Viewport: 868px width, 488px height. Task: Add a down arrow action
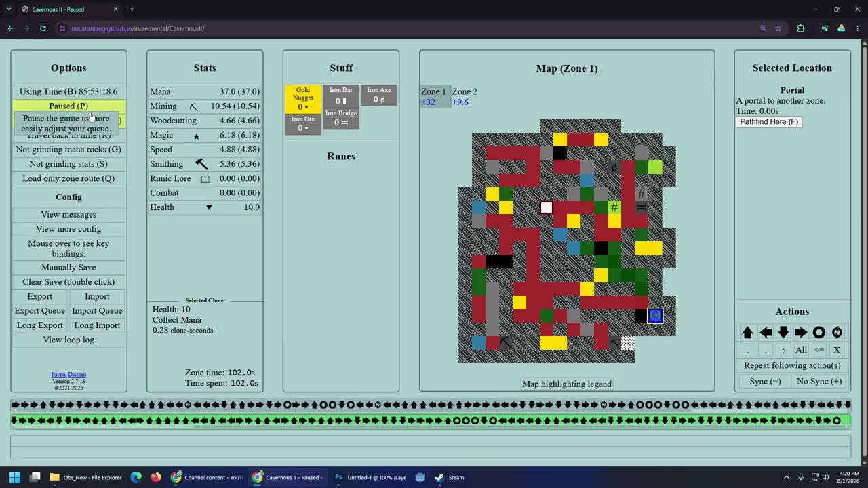coord(783,333)
